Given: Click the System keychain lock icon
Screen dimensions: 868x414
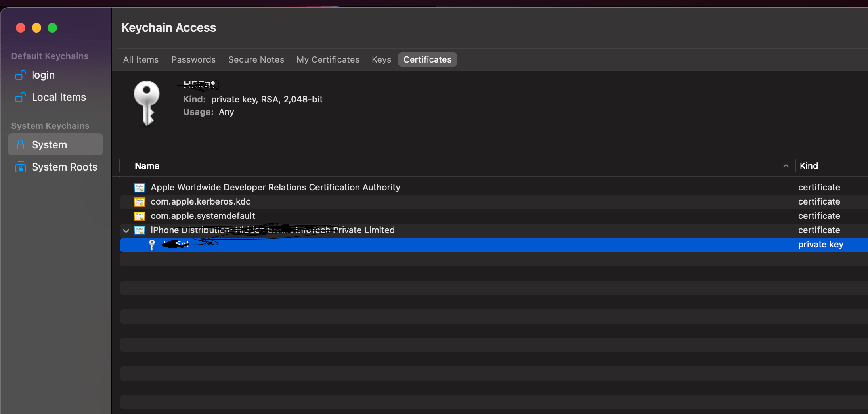Looking at the screenshot, I should [x=21, y=145].
